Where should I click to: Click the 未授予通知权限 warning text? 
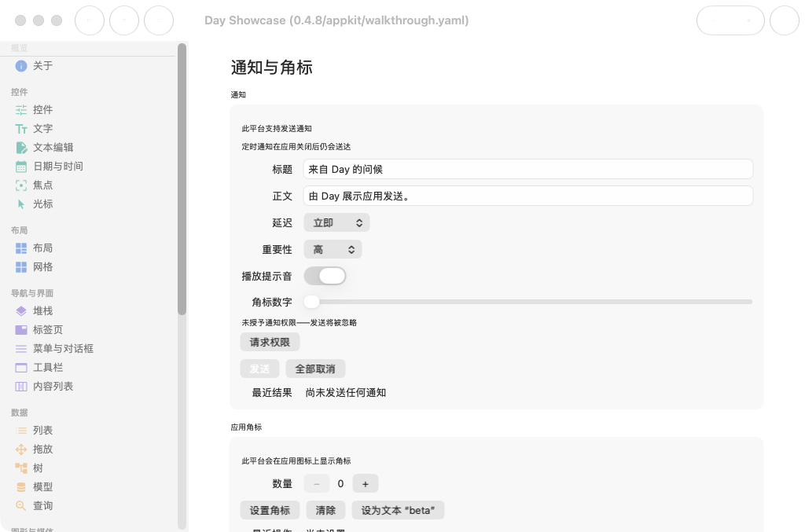click(300, 323)
